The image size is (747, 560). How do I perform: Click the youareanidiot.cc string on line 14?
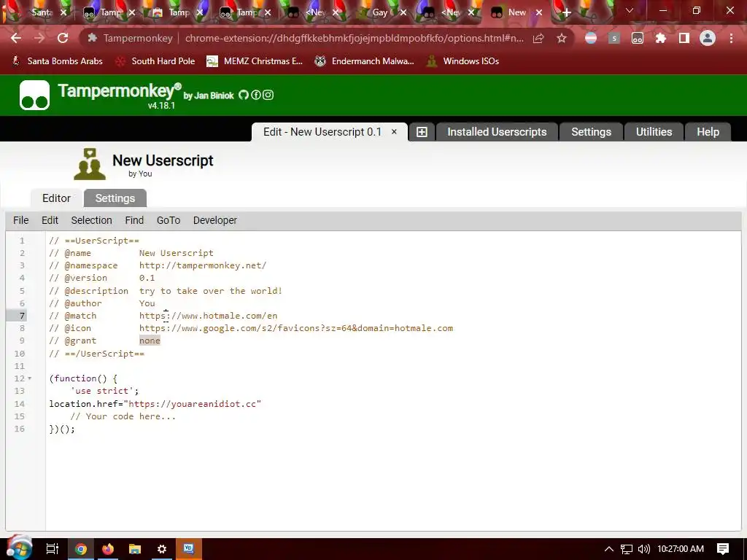pos(193,404)
